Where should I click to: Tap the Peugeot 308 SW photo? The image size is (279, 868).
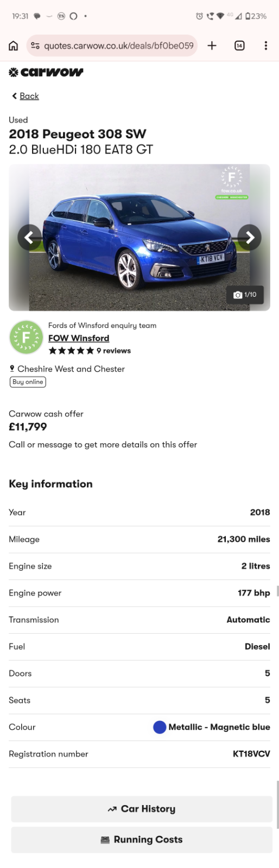click(139, 237)
